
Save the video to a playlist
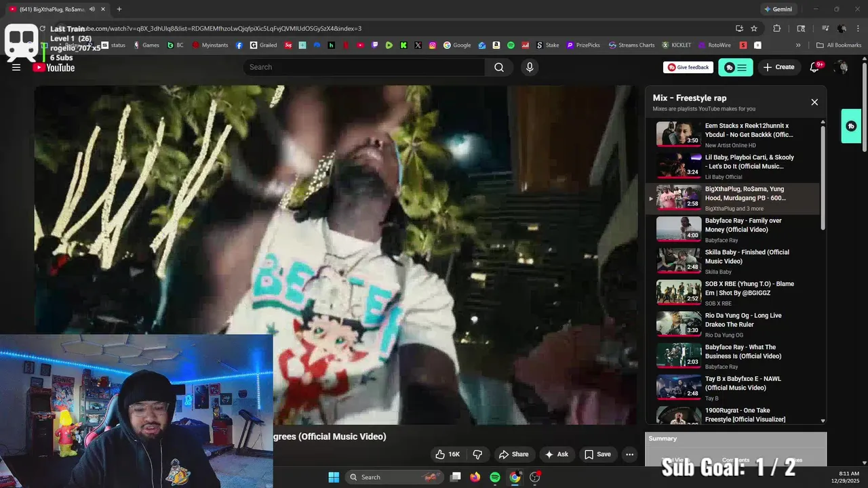597,454
